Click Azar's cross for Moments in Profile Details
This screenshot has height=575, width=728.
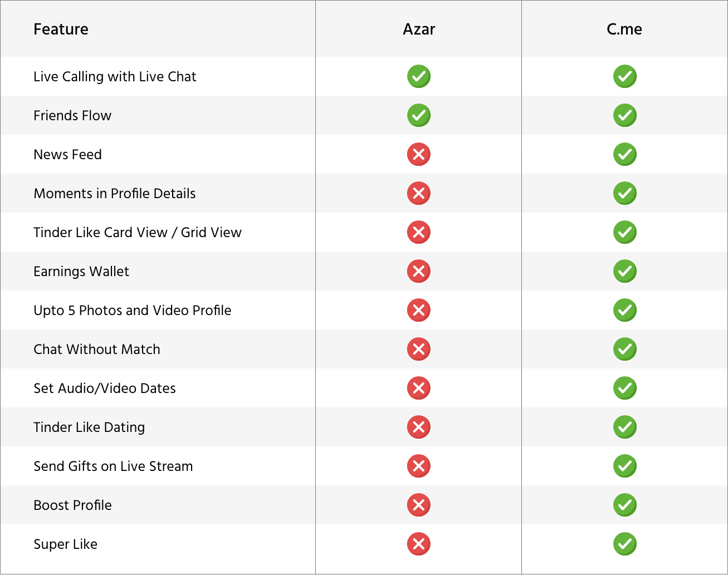click(x=419, y=193)
